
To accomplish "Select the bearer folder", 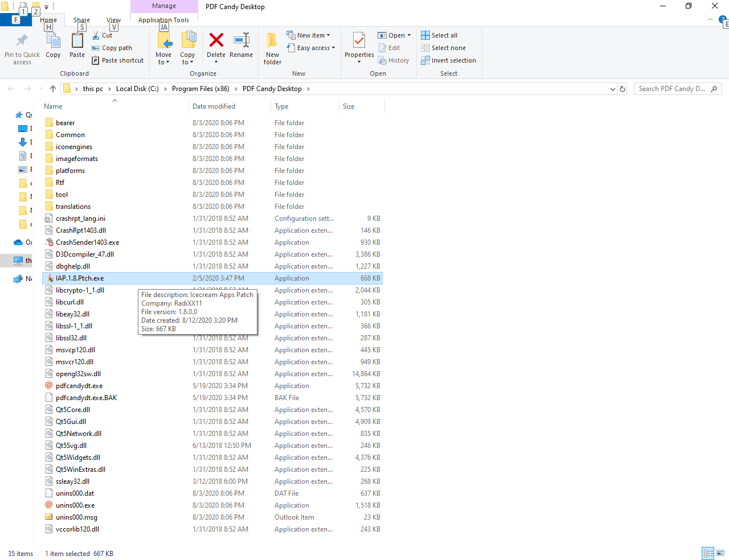I will pos(212,123).
